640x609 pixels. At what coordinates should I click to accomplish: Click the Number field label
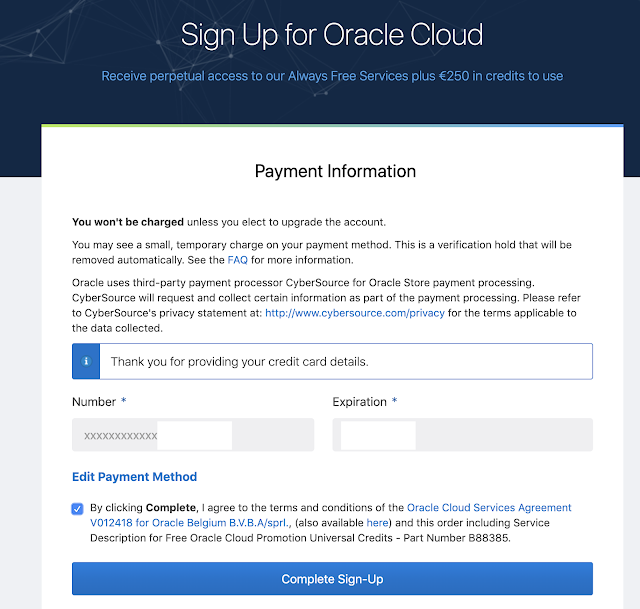pyautogui.click(x=94, y=402)
